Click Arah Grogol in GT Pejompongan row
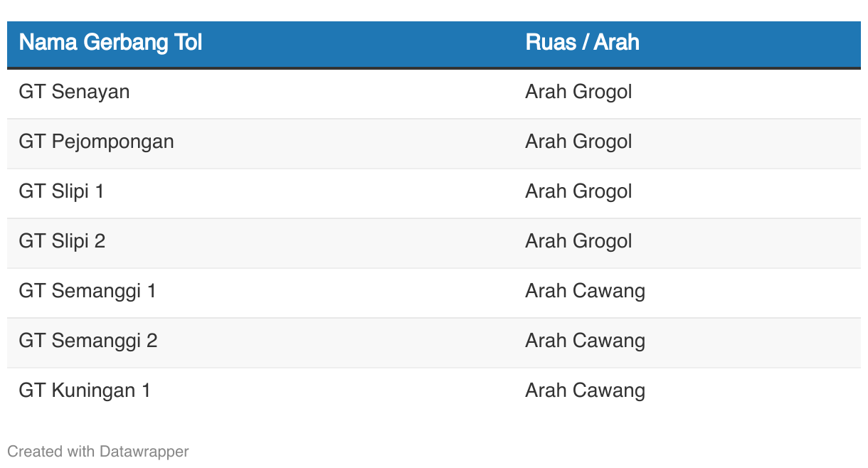This screenshot has height=468, width=868. (578, 142)
